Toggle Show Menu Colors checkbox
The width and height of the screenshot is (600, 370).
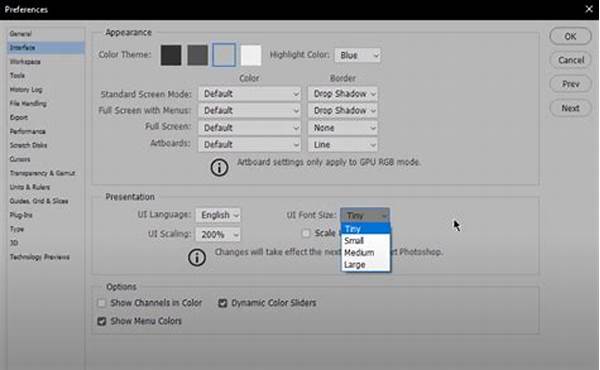pyautogui.click(x=102, y=321)
